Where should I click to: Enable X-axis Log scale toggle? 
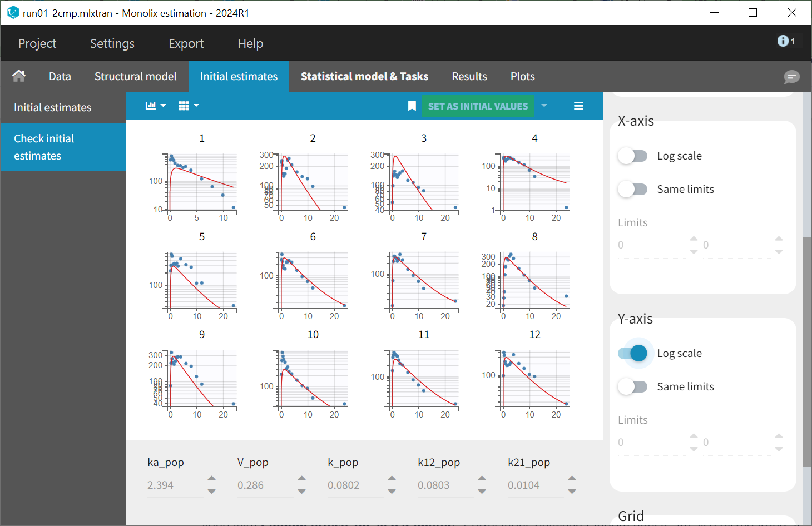[x=633, y=156]
